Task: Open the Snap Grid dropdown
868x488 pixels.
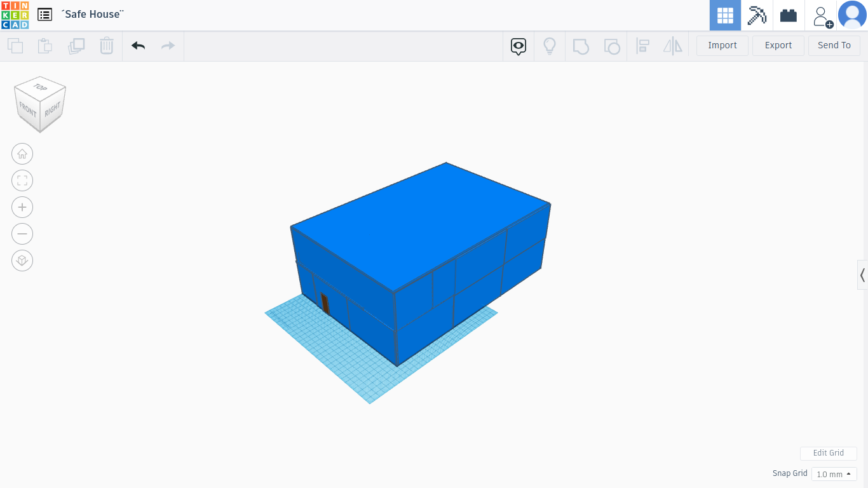Action: click(834, 474)
